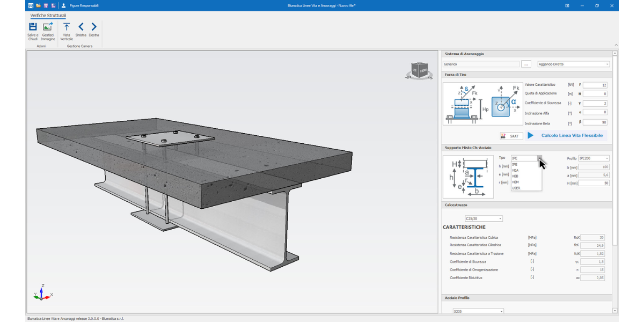Screen dimensions: 644x322
Task: Click the blue play arrow of Calcolo
Action: pyautogui.click(x=531, y=136)
